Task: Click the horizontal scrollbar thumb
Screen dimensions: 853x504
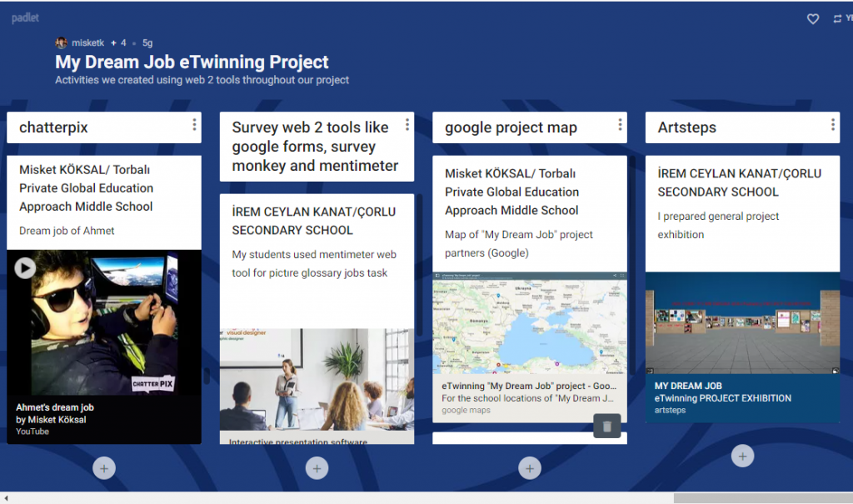Action: pyautogui.click(x=763, y=498)
